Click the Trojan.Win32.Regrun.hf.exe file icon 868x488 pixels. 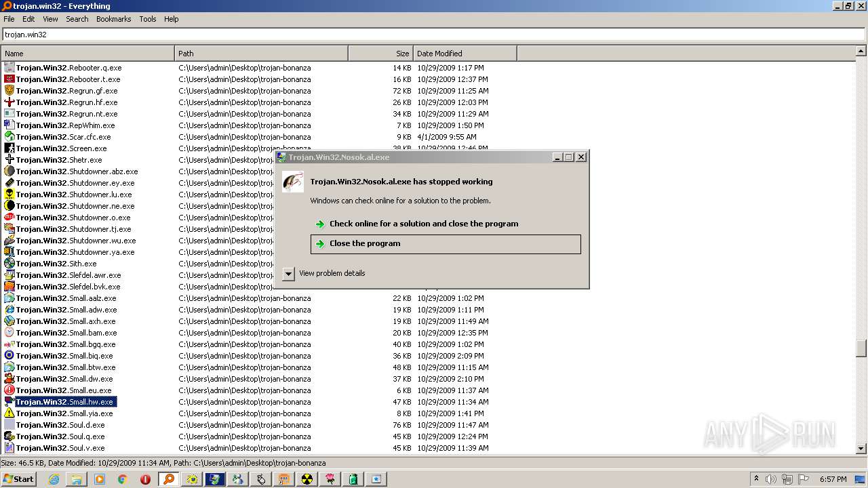[9, 102]
